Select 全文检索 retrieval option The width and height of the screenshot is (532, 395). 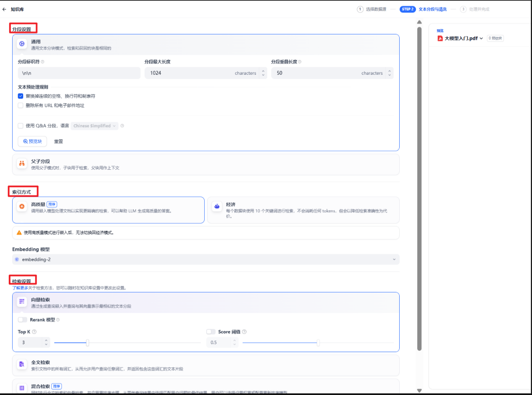click(206, 365)
